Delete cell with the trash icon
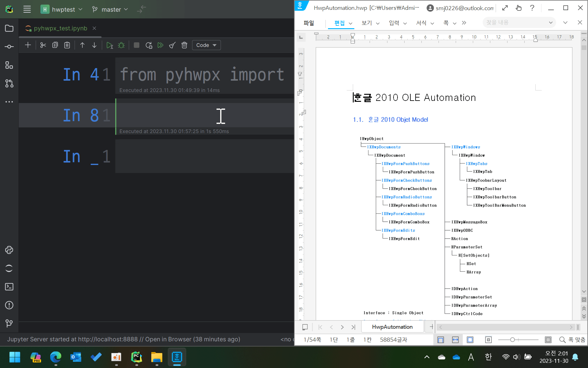 point(184,45)
